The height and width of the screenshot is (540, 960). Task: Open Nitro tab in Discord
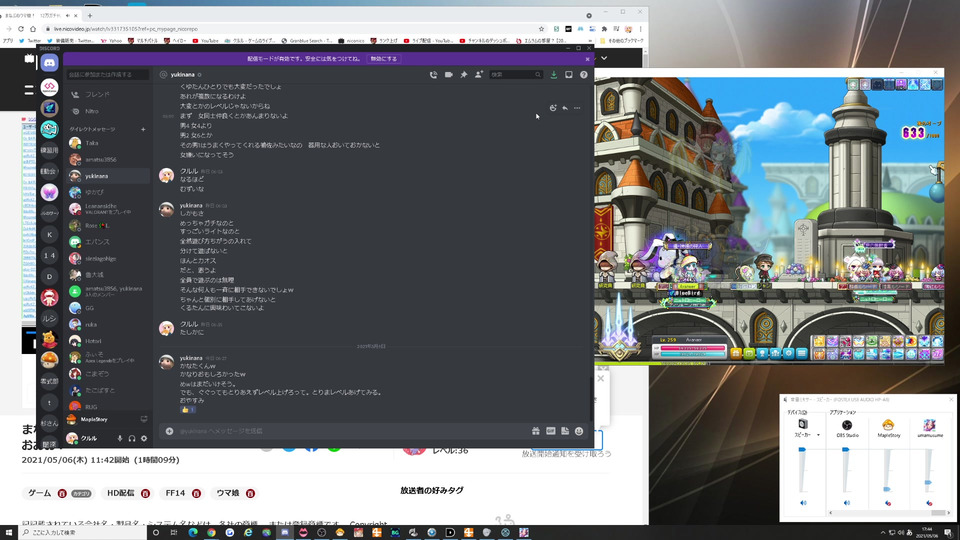[x=108, y=111]
